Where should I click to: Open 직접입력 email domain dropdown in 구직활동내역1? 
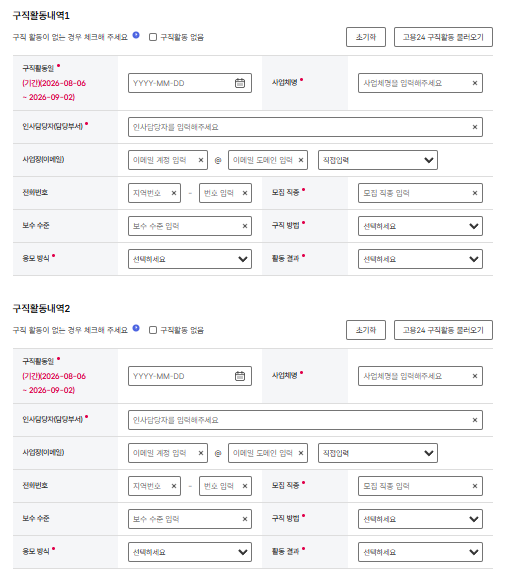click(x=378, y=160)
